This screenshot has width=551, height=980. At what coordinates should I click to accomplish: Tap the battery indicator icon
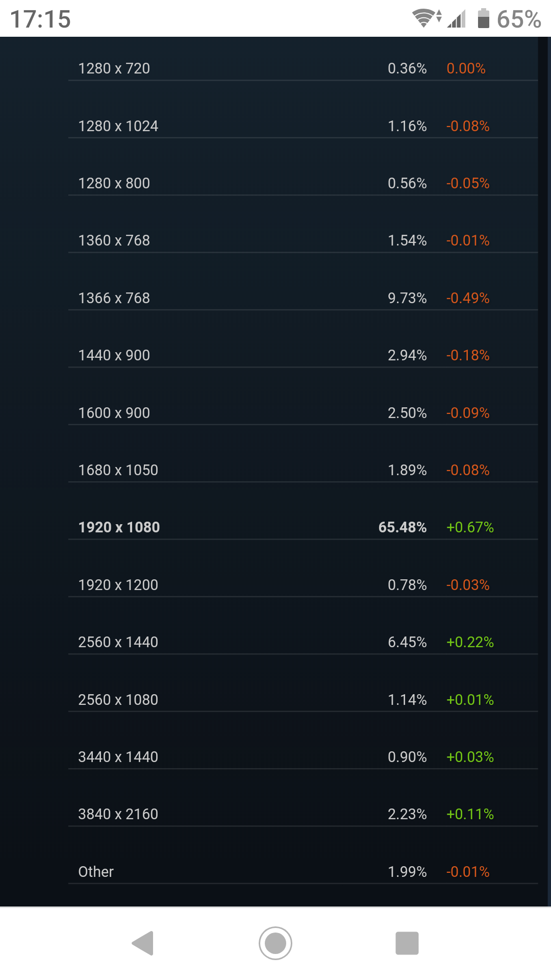(x=483, y=18)
